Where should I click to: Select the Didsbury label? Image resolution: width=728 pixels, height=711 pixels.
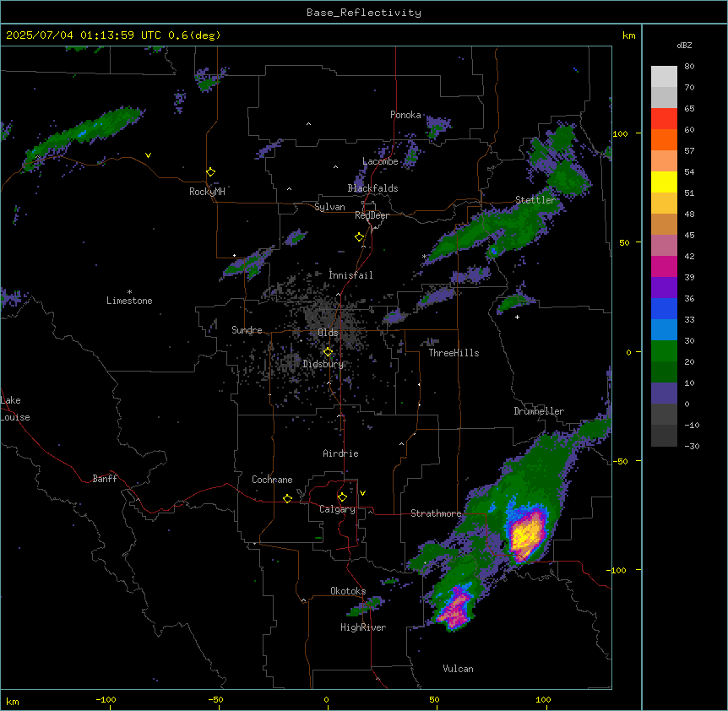[323, 364]
